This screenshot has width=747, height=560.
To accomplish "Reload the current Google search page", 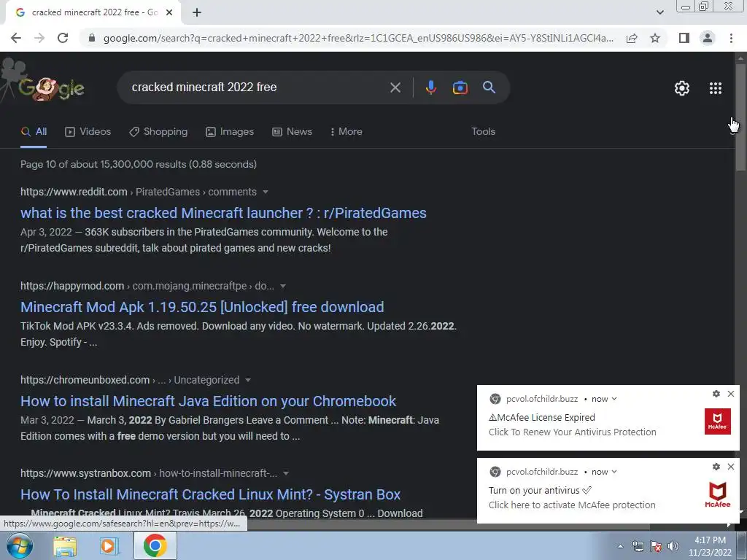I will (63, 38).
